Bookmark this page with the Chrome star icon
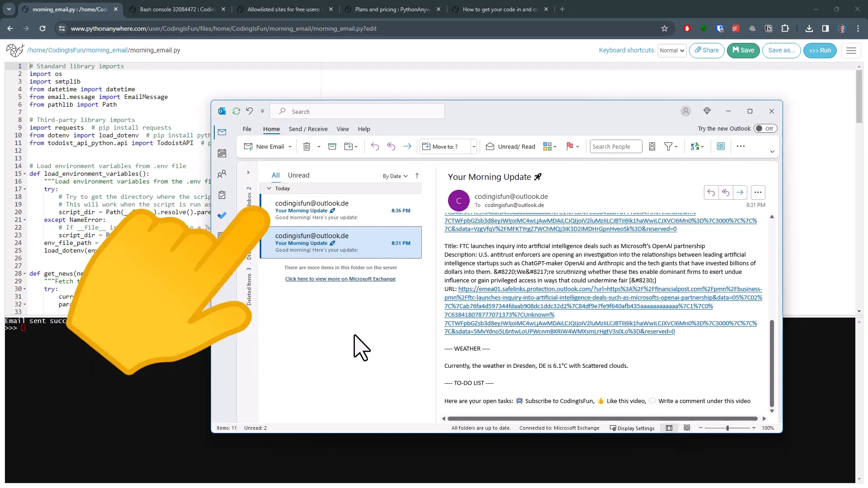Image resolution: width=868 pixels, height=488 pixels. click(665, 28)
